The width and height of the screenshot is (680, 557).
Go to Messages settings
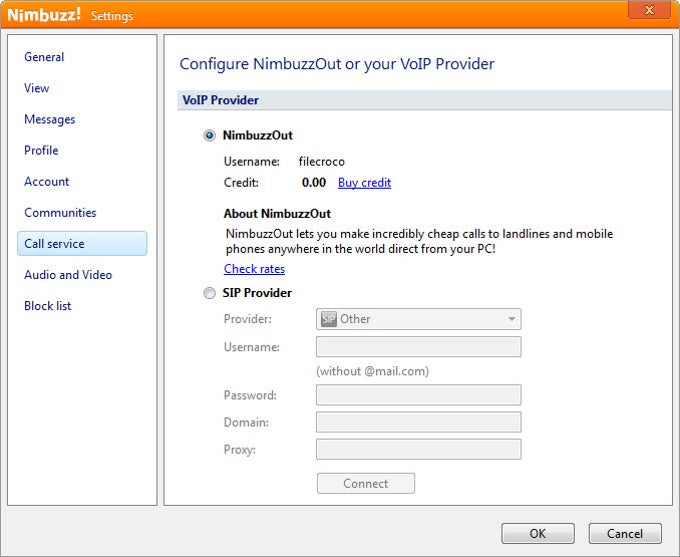(x=50, y=119)
